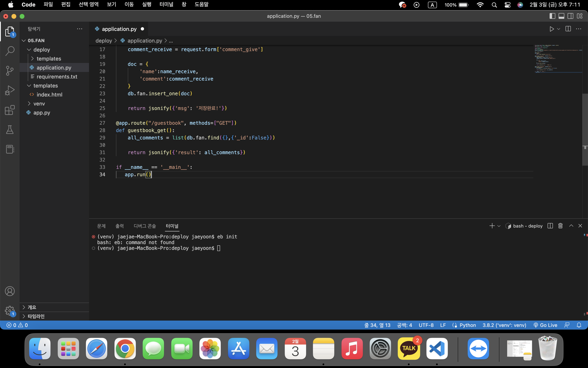
Task: Open macOS Control Center
Action: (x=507, y=5)
